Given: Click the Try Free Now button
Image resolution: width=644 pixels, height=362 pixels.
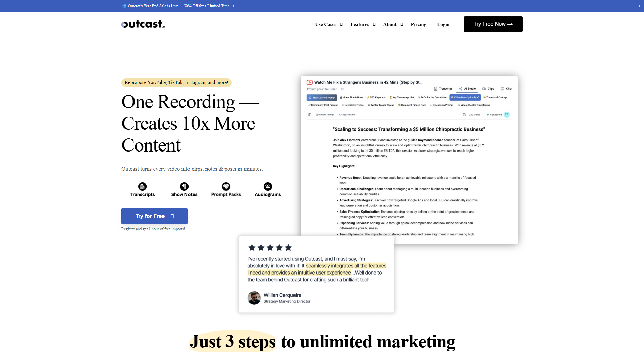Looking at the screenshot, I should point(493,24).
